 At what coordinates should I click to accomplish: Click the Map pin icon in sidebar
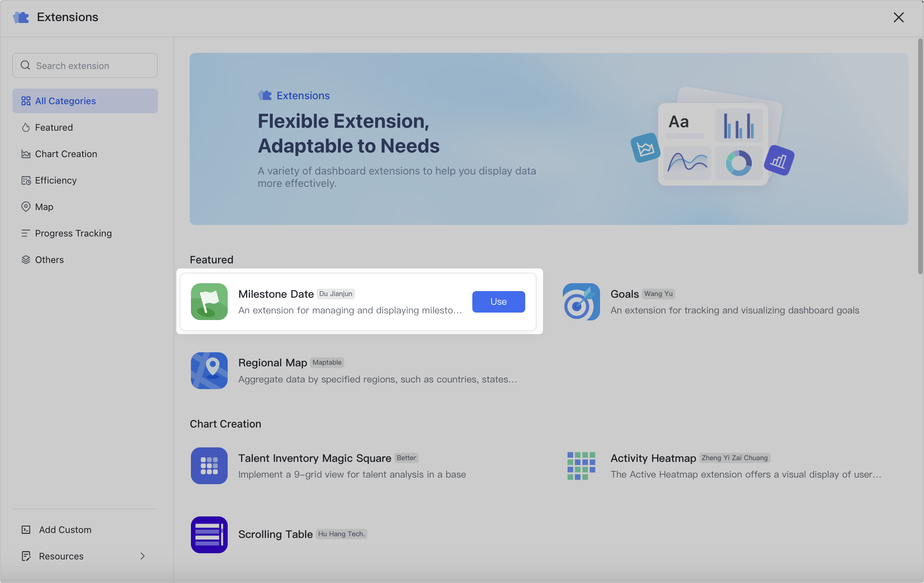pos(26,207)
